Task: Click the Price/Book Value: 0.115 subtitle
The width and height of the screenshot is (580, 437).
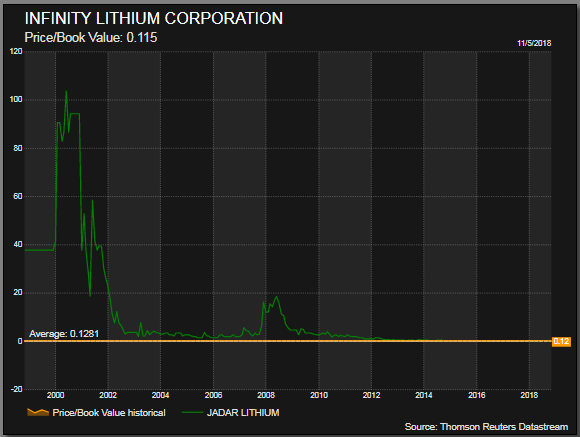Action: pos(91,37)
